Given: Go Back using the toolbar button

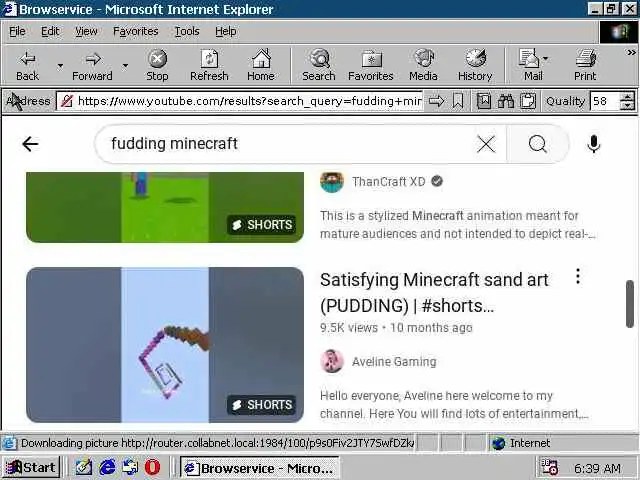Looking at the screenshot, I should 28,66.
